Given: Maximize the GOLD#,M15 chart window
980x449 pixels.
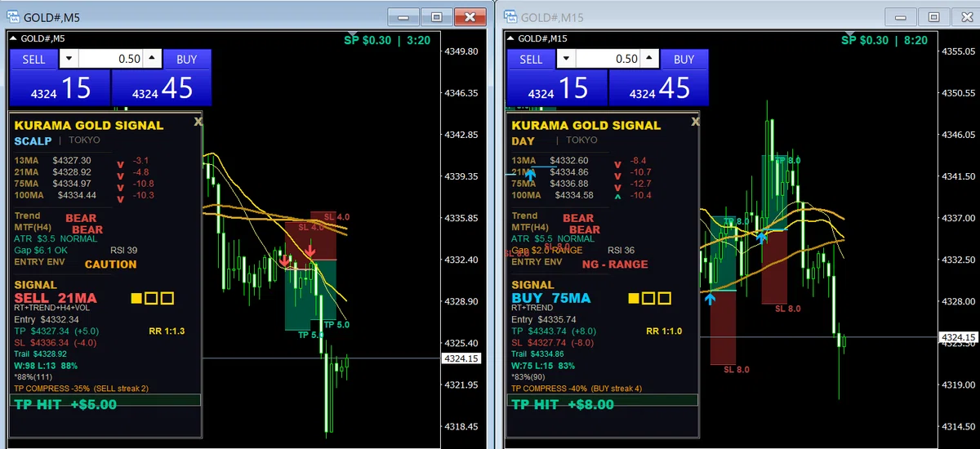Looking at the screenshot, I should tap(933, 16).
